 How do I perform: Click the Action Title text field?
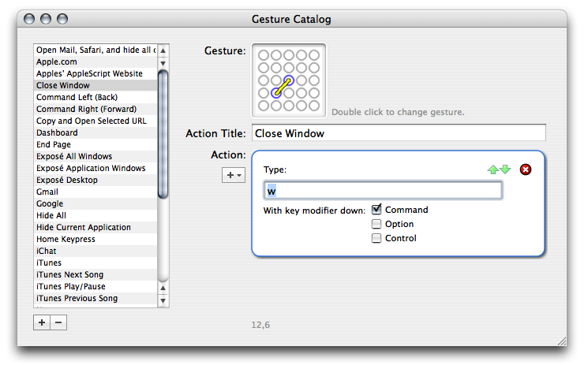[x=399, y=133]
